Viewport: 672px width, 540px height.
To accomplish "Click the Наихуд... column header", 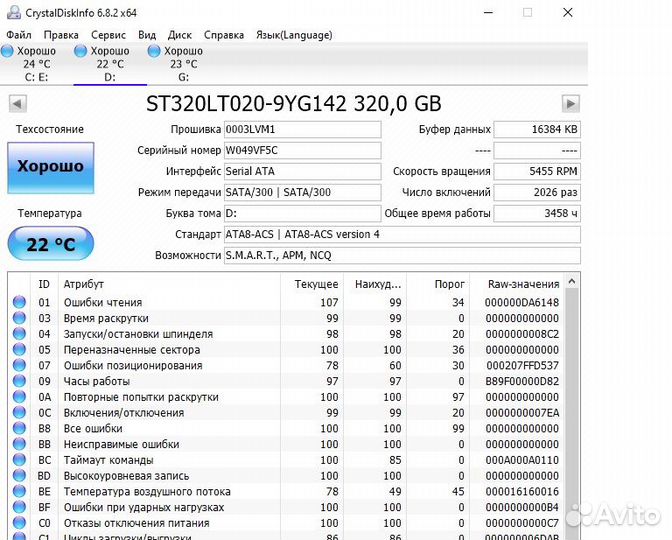I will pos(375,284).
